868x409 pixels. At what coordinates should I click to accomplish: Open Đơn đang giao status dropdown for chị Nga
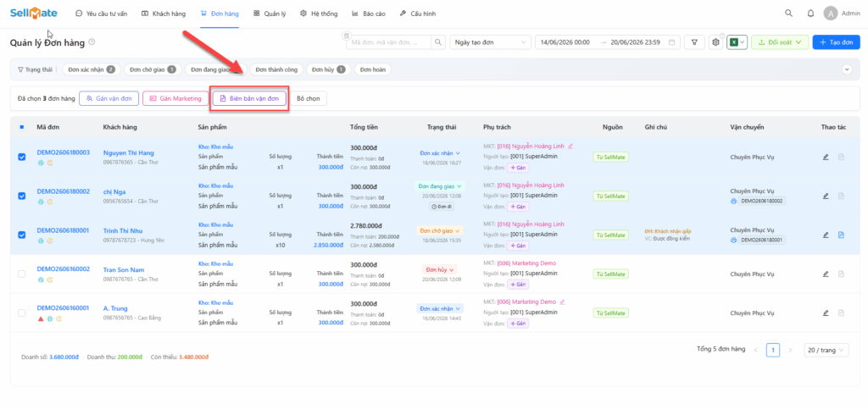440,186
